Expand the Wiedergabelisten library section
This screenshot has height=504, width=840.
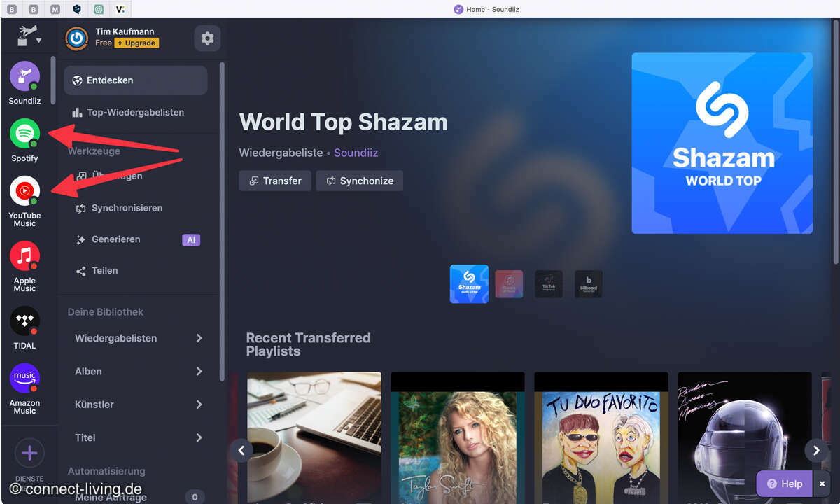coord(139,338)
